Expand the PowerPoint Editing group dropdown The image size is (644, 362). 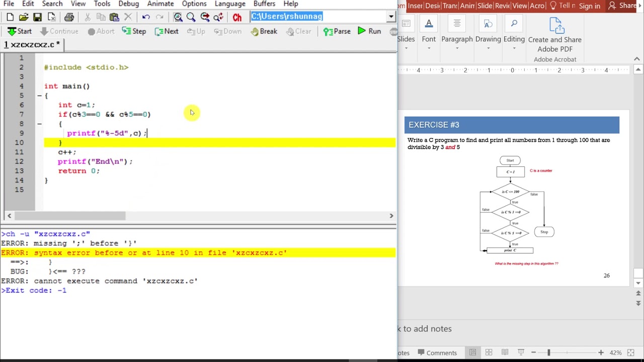point(514,49)
